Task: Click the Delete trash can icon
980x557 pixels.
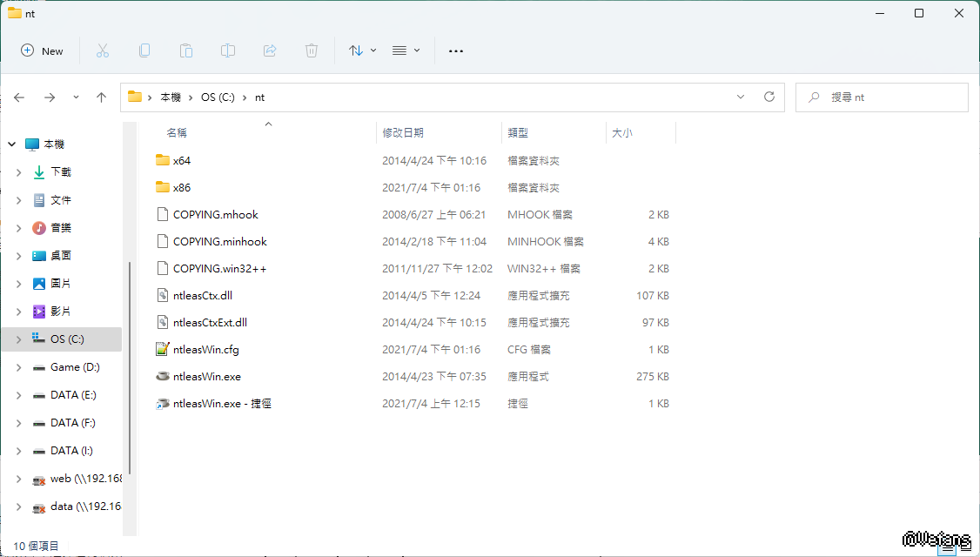Action: (x=312, y=50)
